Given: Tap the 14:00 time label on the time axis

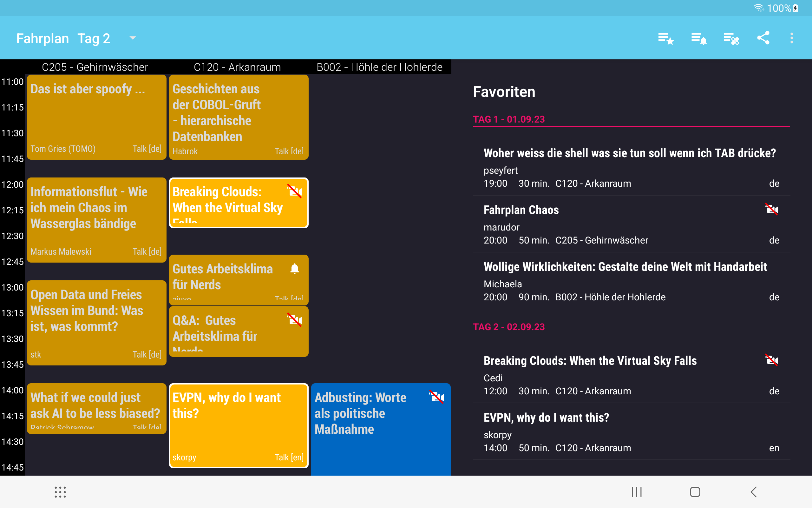Looking at the screenshot, I should coord(12,390).
